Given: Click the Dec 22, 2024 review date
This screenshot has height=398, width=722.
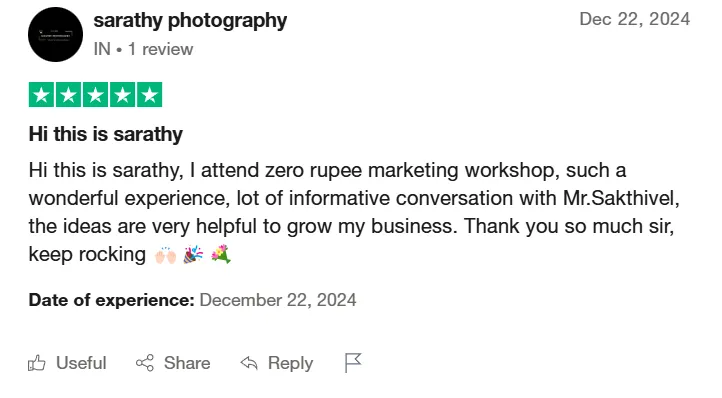Looking at the screenshot, I should [x=635, y=19].
